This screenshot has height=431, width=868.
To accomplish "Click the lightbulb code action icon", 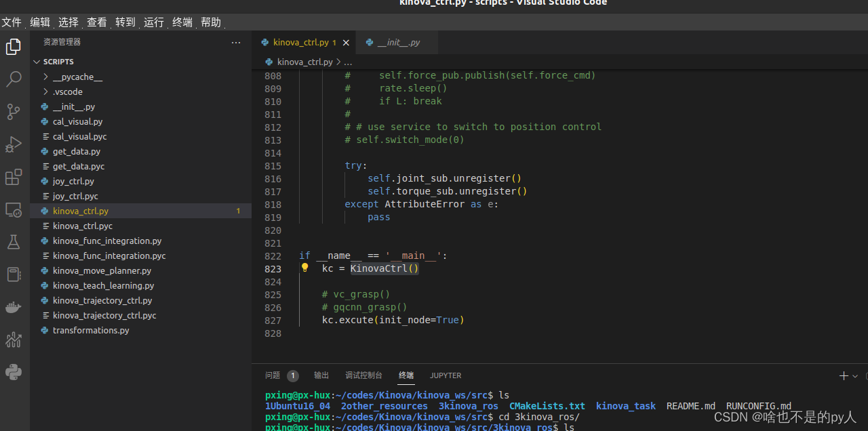I will [305, 268].
